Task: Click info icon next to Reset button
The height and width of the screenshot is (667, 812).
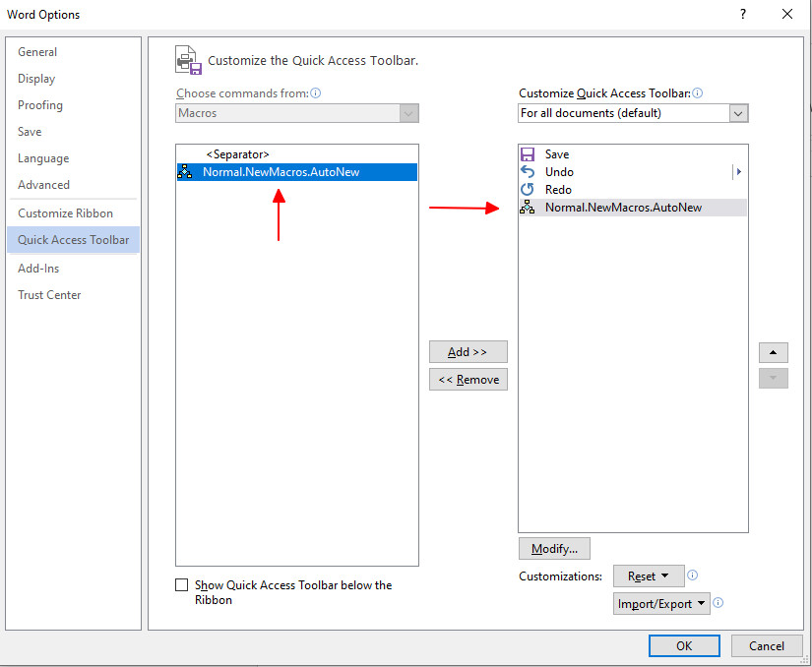Action: click(692, 576)
